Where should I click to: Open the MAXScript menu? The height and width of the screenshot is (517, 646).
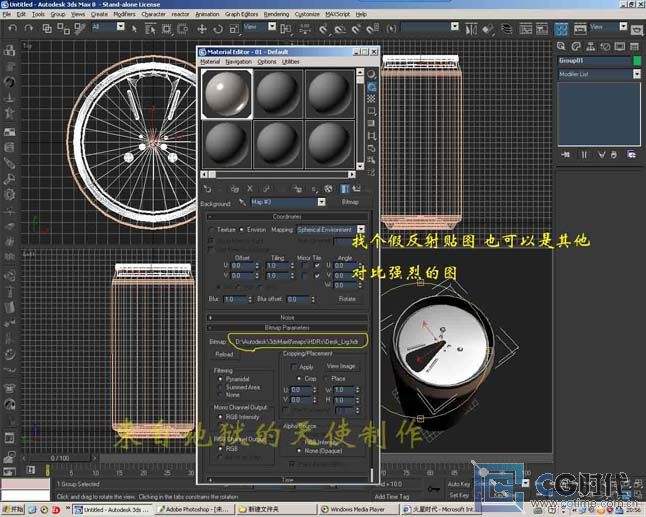[x=337, y=14]
